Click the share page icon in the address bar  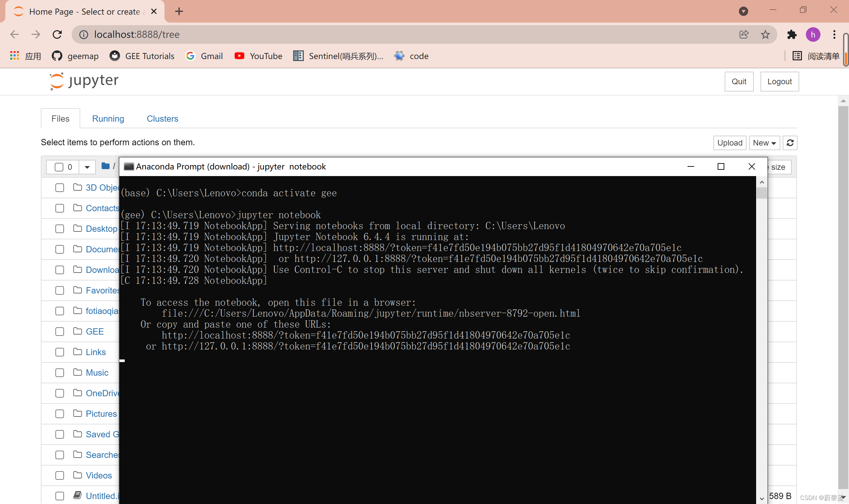pos(744,34)
